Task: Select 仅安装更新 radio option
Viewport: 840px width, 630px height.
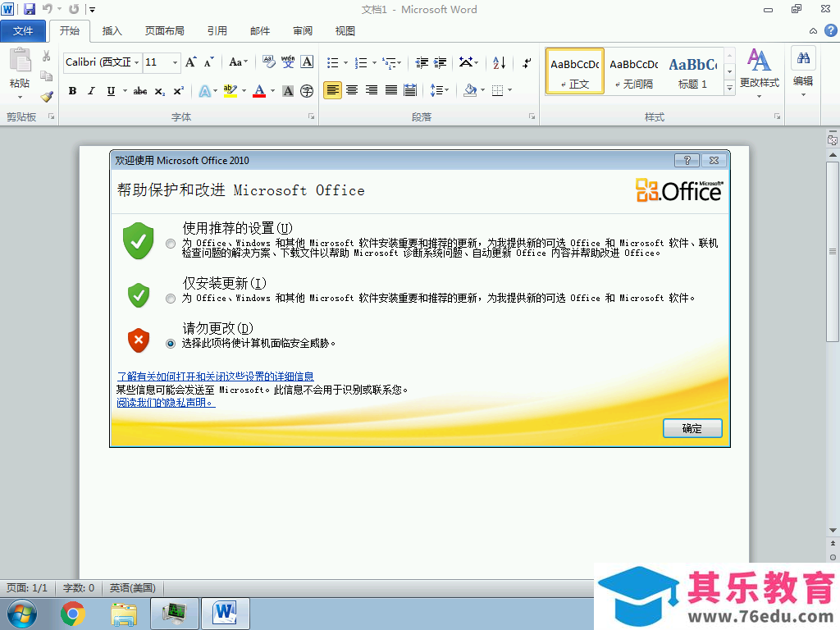Action: tap(171, 299)
